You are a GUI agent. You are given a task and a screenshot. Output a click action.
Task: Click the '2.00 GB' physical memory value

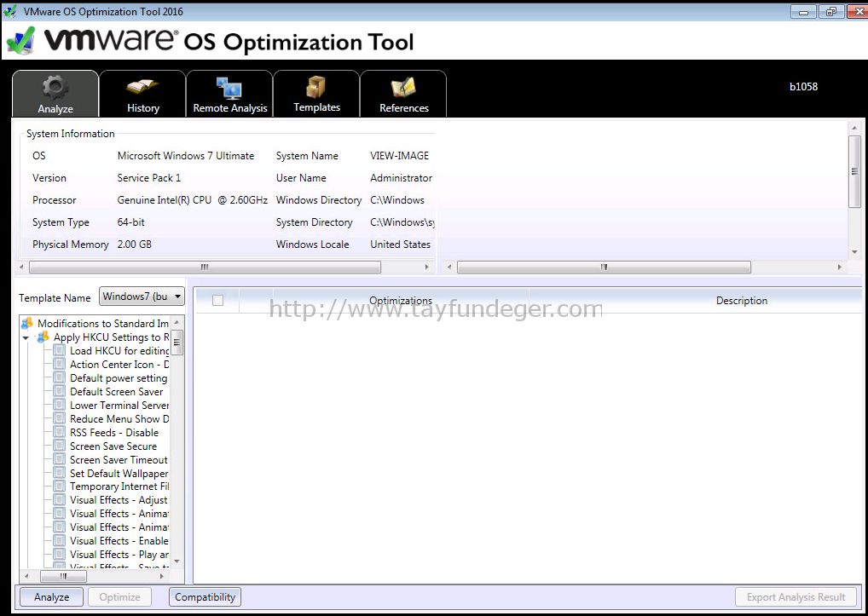pyautogui.click(x=134, y=245)
